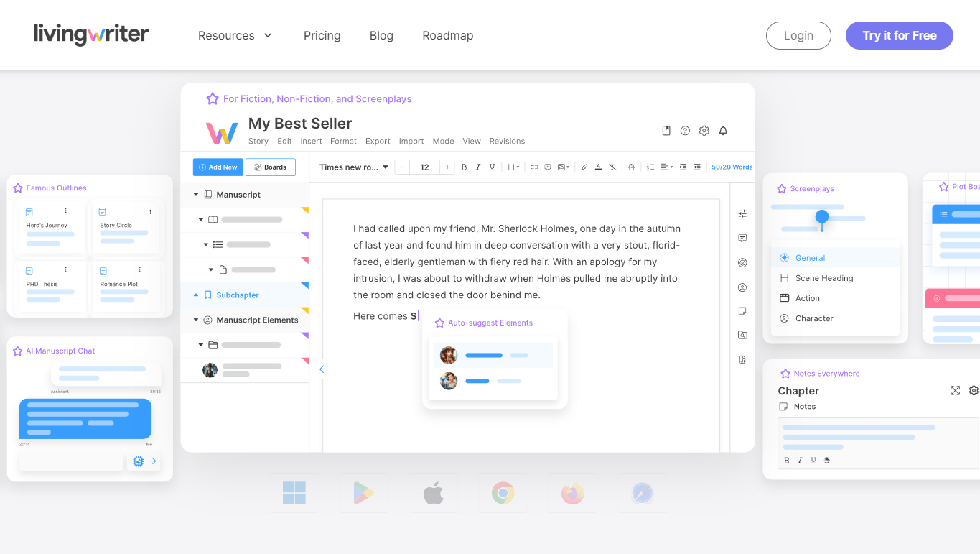Open the text alignment dropdown
Screen dimensions: 980x554
point(667,167)
